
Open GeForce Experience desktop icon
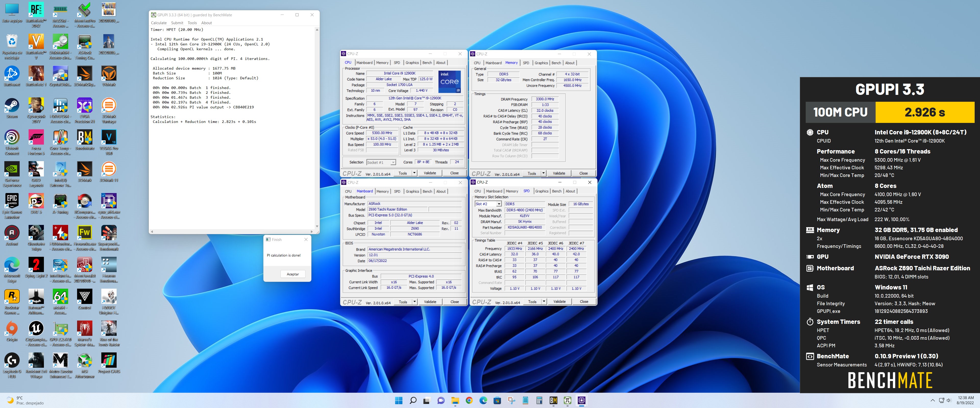12,174
